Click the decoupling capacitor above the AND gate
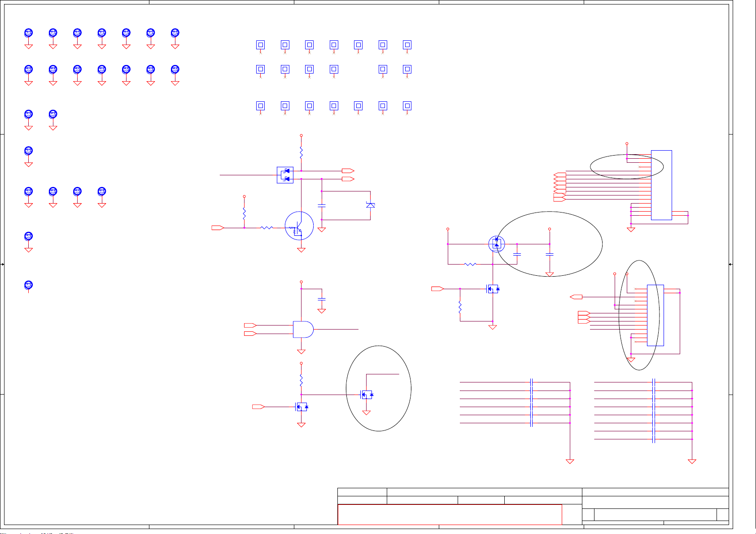Image resolution: width=756 pixels, height=534 pixels. coord(321,299)
